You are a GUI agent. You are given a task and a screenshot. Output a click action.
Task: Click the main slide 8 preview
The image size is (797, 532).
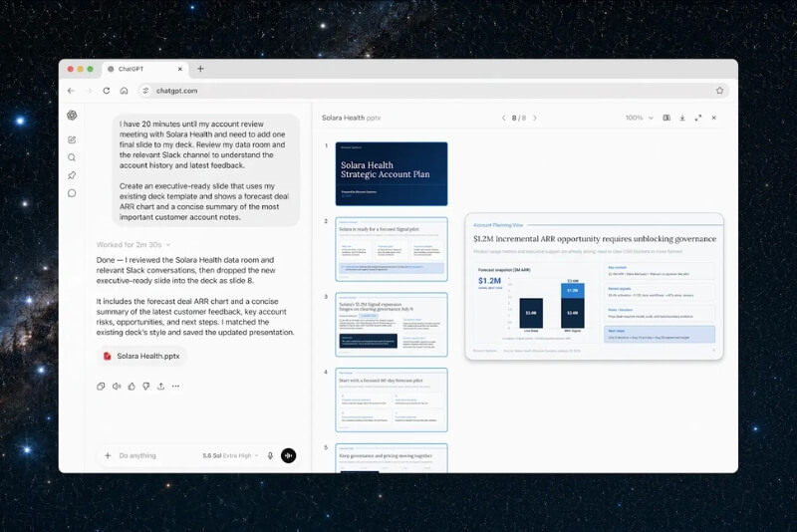pos(594,287)
